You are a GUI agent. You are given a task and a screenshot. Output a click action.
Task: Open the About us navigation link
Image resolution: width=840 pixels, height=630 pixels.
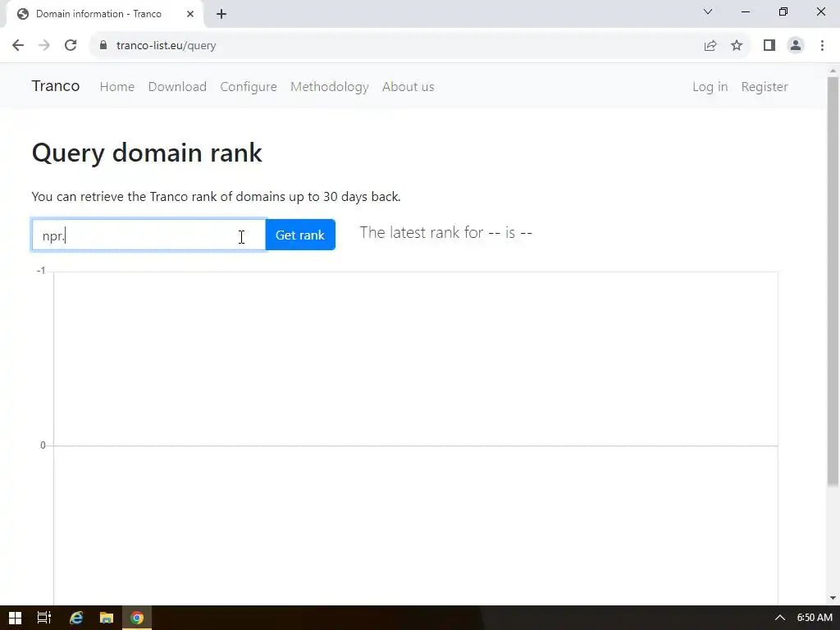pyautogui.click(x=409, y=87)
